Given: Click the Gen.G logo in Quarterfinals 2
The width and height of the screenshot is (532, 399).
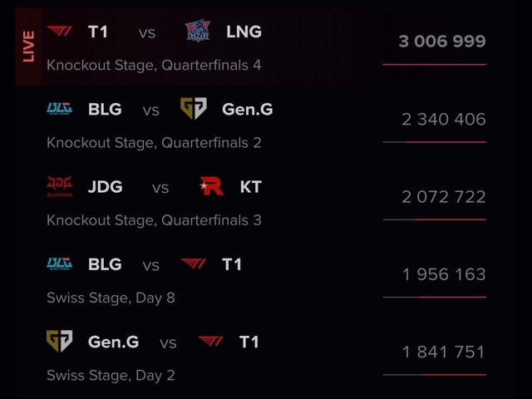Looking at the screenshot, I should click(x=193, y=109).
